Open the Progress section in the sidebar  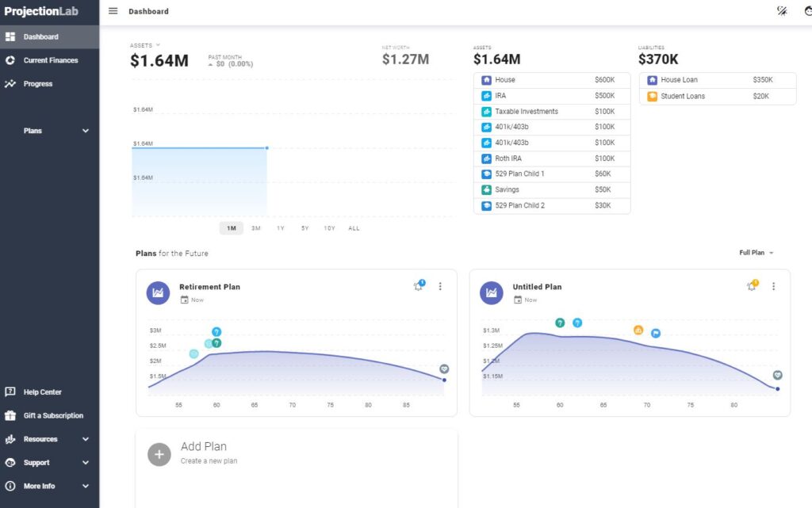36,83
